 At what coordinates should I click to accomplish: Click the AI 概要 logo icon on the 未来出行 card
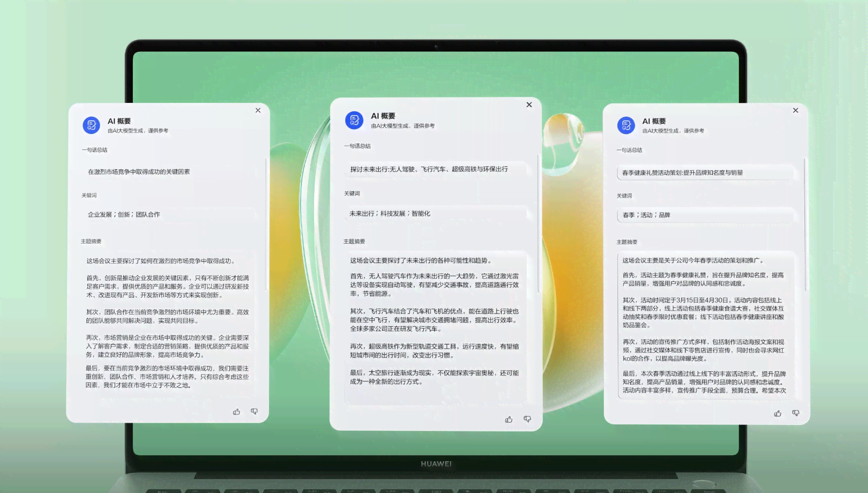pos(354,120)
